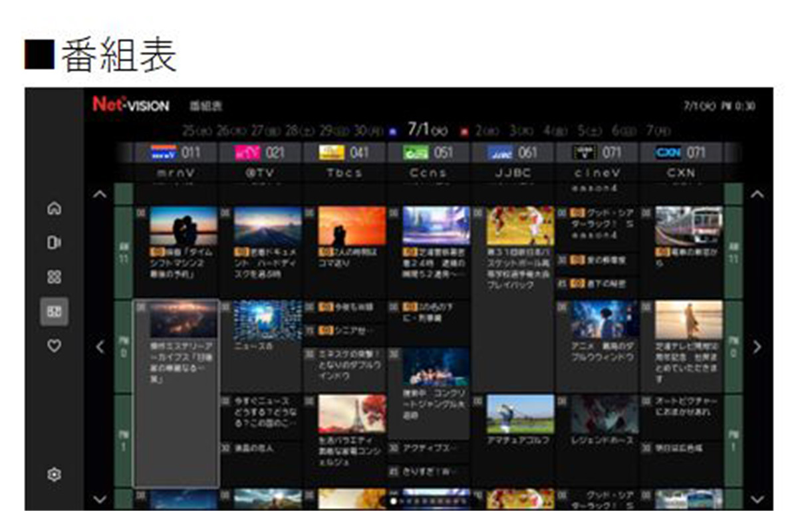Open the Home icon in the sidebar

(x=54, y=208)
